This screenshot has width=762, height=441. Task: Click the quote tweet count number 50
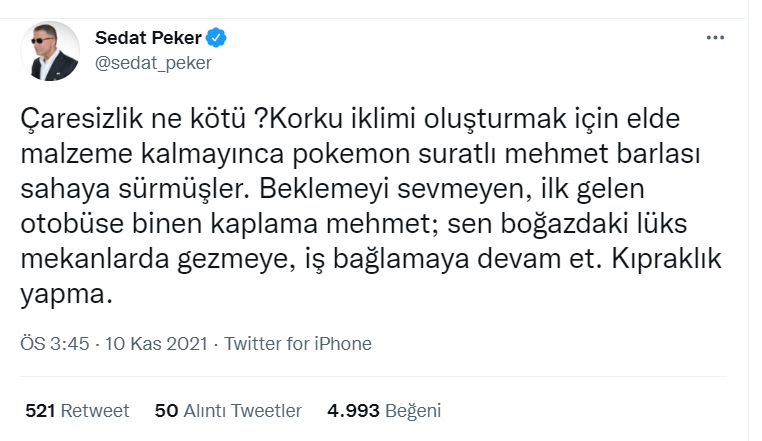pyautogui.click(x=166, y=411)
